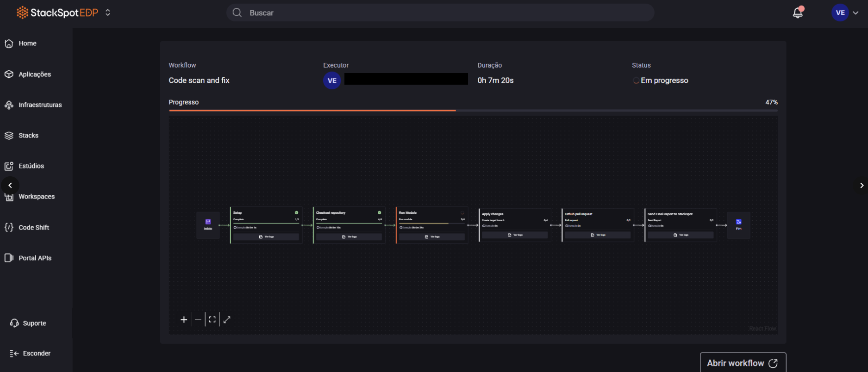Collapse sidebar with left chevron arrow
Image resolution: width=868 pixels, height=372 pixels.
tap(10, 186)
